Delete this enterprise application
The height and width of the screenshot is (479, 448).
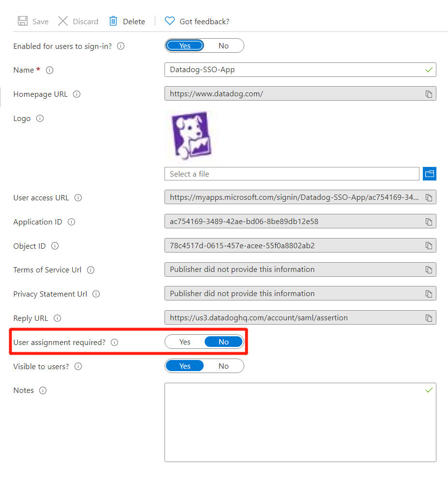[x=127, y=21]
